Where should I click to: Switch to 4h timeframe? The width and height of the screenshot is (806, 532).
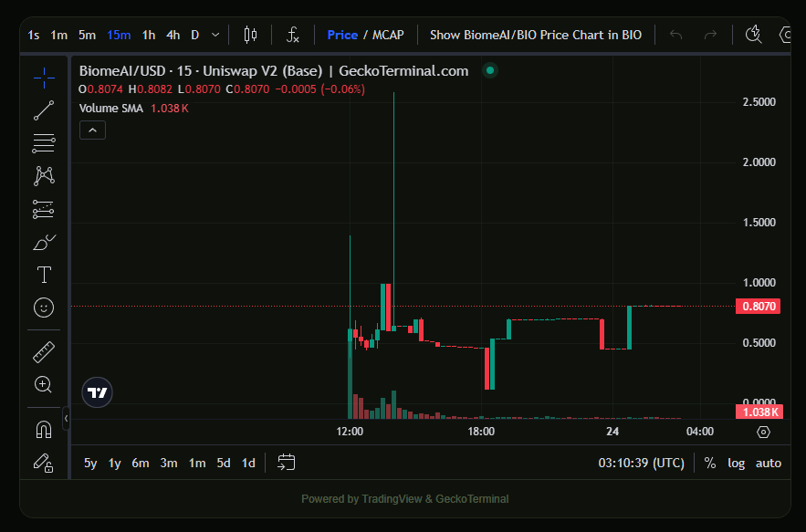click(173, 35)
